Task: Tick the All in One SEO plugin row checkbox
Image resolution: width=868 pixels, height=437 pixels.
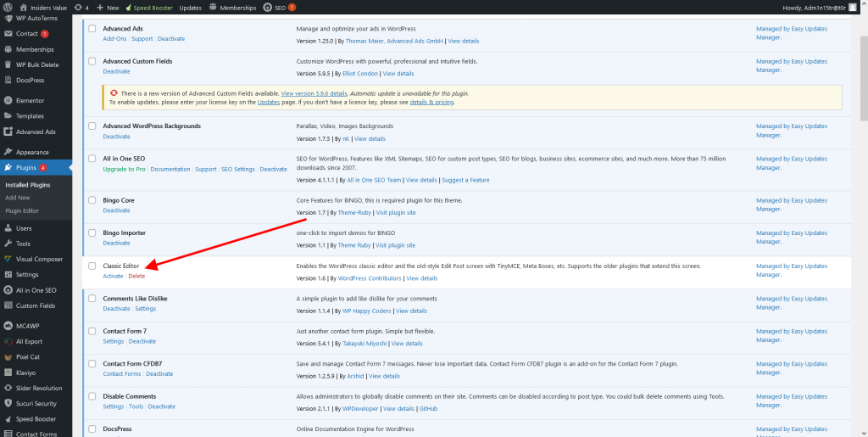Action: pos(92,159)
